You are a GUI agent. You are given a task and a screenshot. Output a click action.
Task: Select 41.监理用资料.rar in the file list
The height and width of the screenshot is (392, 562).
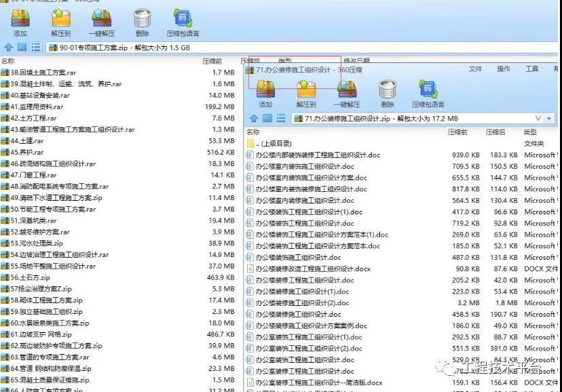[x=37, y=106]
